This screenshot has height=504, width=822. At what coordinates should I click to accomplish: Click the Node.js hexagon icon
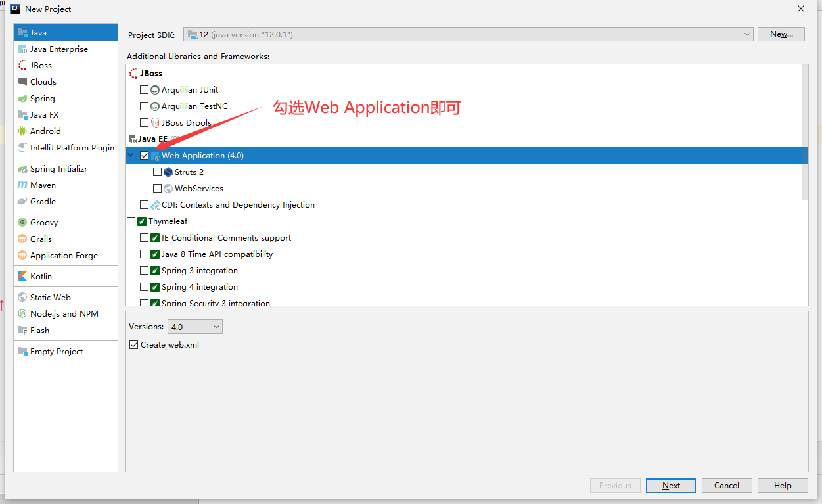(x=22, y=314)
